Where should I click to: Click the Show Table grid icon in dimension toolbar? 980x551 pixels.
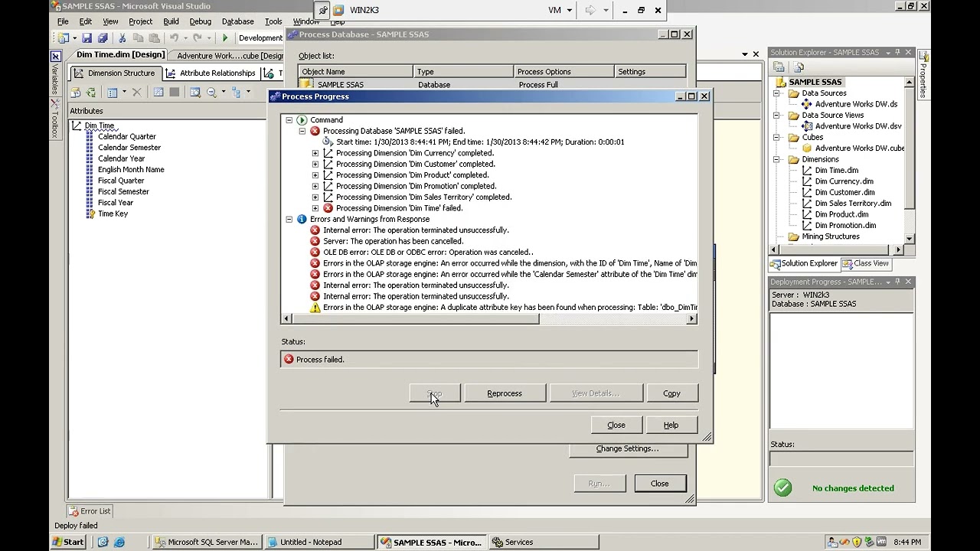158,93
